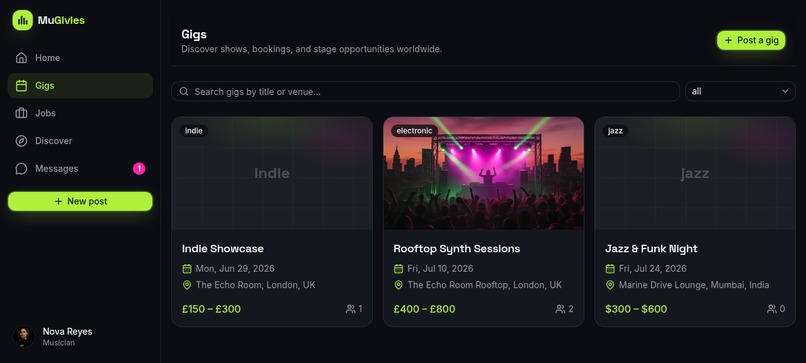Screen dimensions: 806x363
Task: Click calendar icon on Indie Showcase card
Action: pos(187,268)
